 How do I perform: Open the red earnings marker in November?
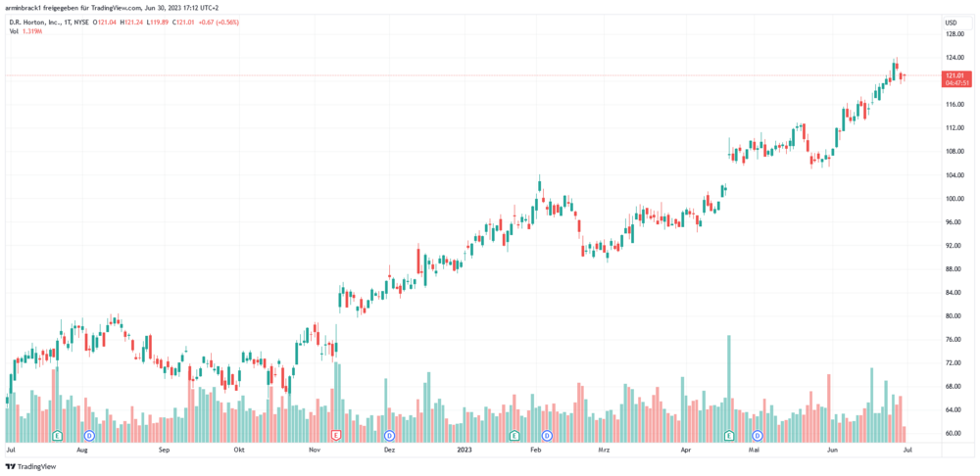336,434
